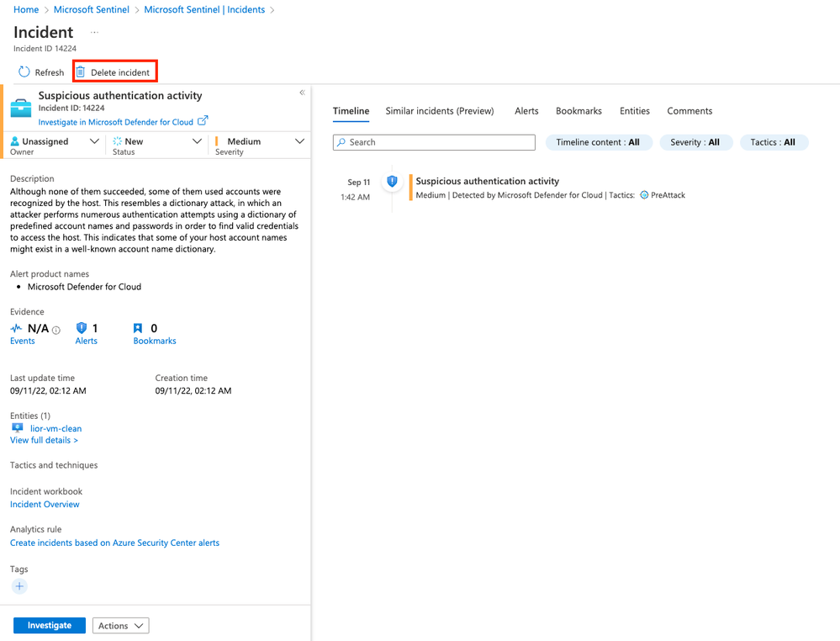The height and width of the screenshot is (641, 840).
Task: Click the PreAttack tactic icon
Action: coord(644,195)
